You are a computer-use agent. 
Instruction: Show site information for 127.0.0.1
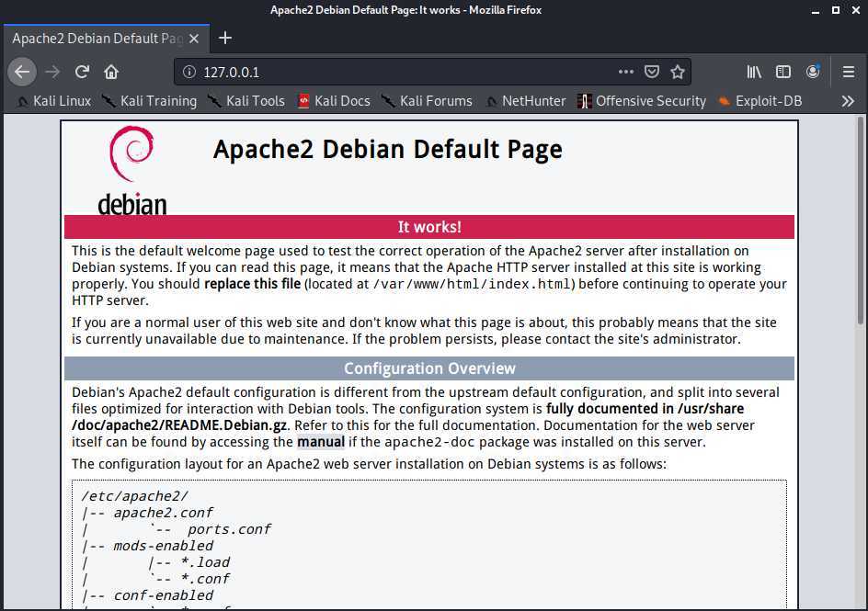(189, 72)
